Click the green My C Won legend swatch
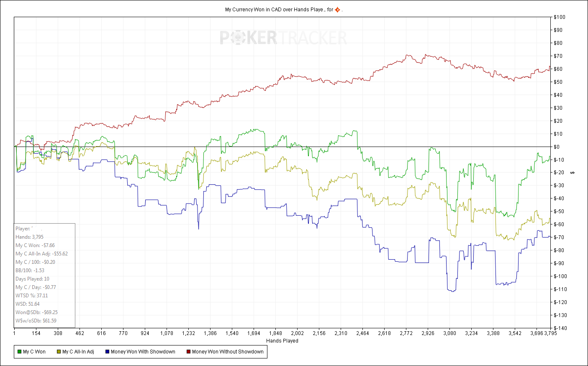This screenshot has height=366, width=588. coord(19,352)
